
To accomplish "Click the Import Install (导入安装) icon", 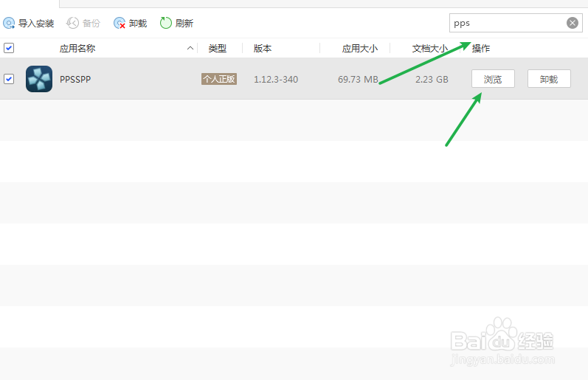I will pos(9,24).
